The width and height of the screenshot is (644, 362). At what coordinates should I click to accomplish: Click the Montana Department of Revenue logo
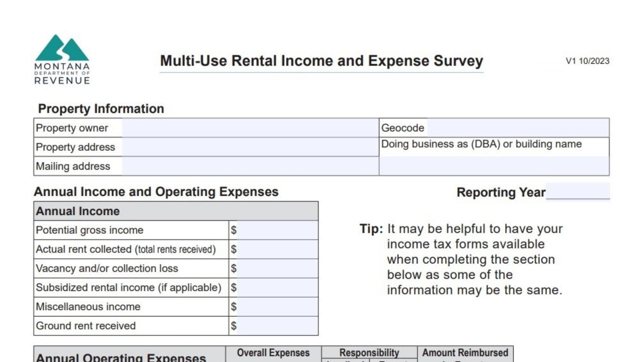[62, 59]
